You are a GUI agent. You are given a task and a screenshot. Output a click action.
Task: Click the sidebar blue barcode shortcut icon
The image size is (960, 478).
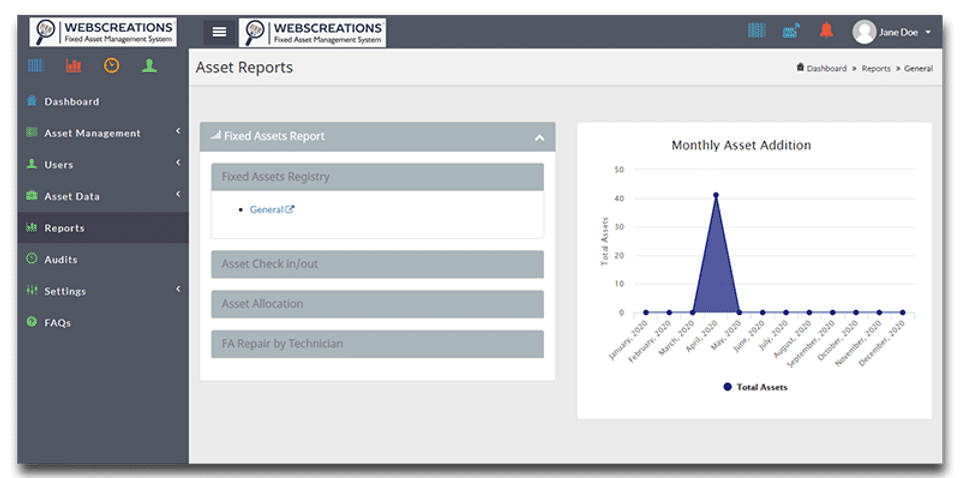(x=36, y=65)
